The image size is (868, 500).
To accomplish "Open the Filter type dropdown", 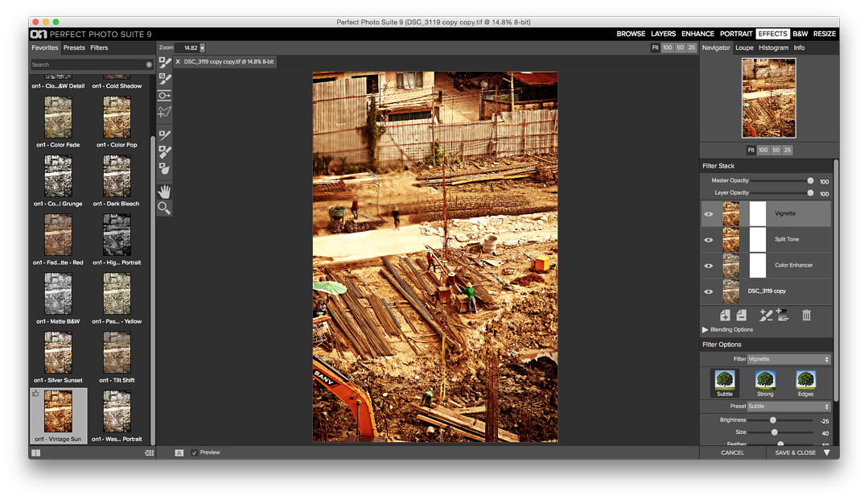I will [x=789, y=359].
